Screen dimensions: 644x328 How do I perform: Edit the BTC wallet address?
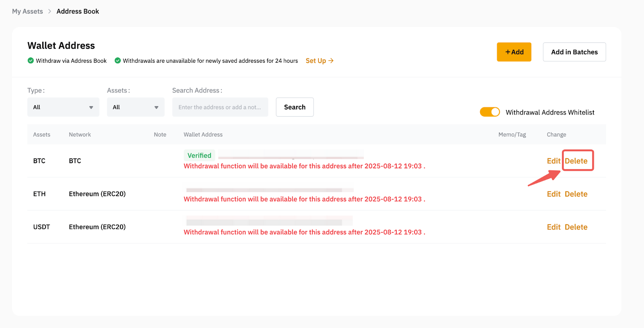(x=553, y=161)
